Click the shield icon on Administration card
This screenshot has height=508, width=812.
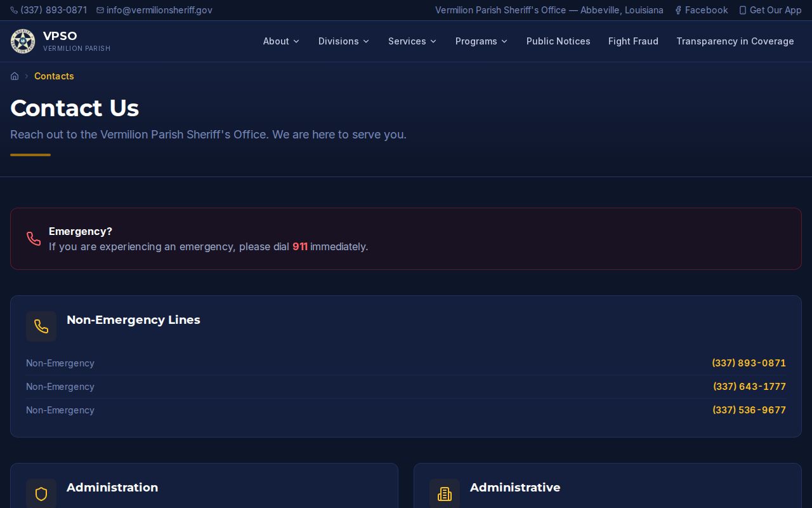pyautogui.click(x=41, y=493)
